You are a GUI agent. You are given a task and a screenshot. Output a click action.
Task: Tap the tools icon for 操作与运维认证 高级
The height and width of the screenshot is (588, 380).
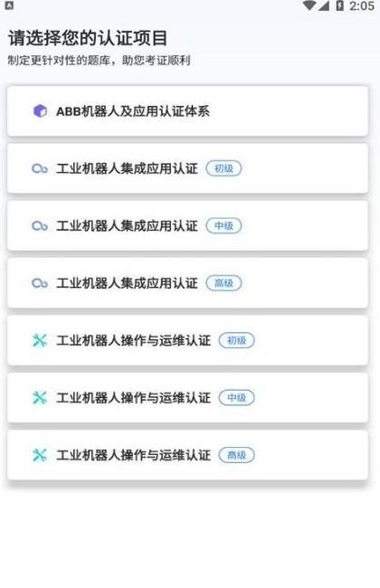pos(40,455)
